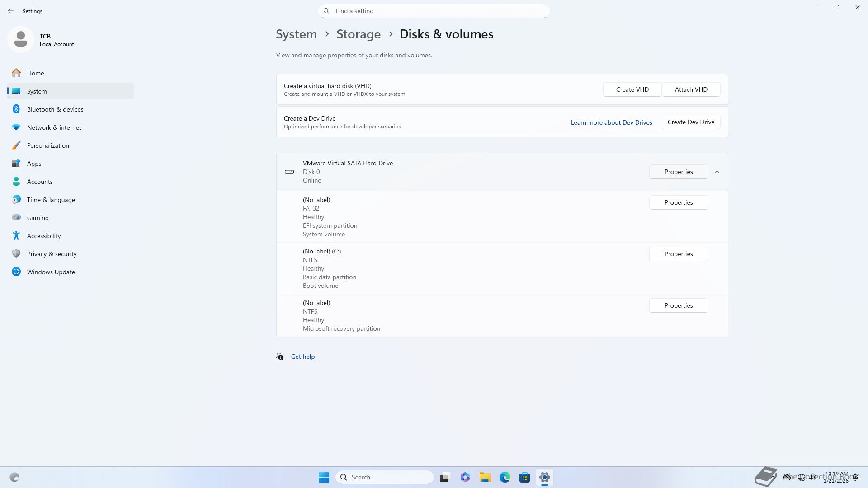This screenshot has width=868, height=488.
Task: Collapse the VMware SATA drive chevron
Action: tap(717, 172)
